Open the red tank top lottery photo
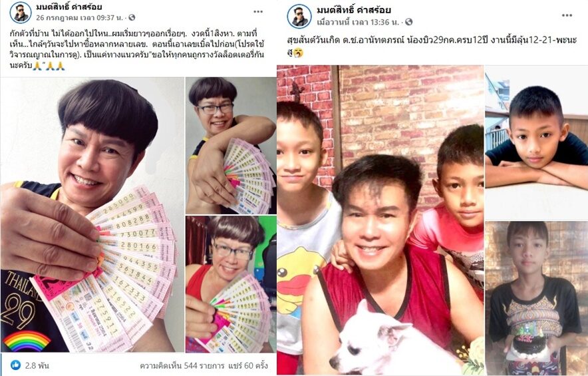Screen dimensions: 588x376 (x=231, y=284)
